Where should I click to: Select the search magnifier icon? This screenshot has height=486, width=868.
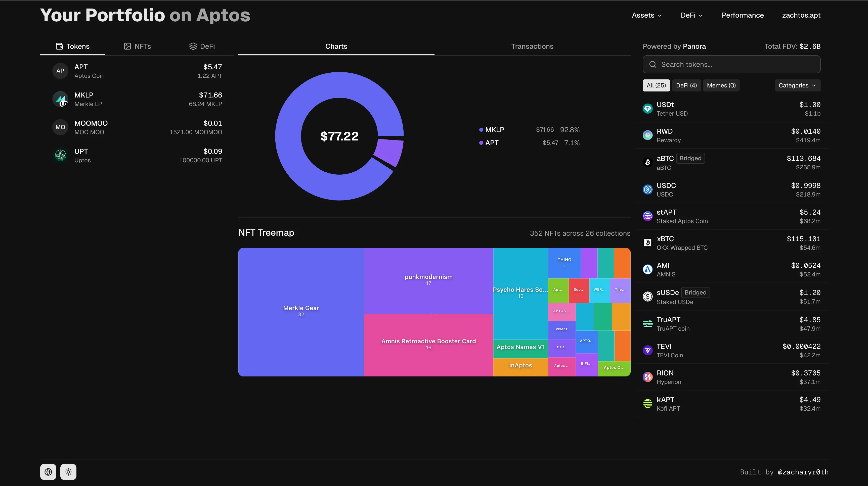tap(653, 64)
